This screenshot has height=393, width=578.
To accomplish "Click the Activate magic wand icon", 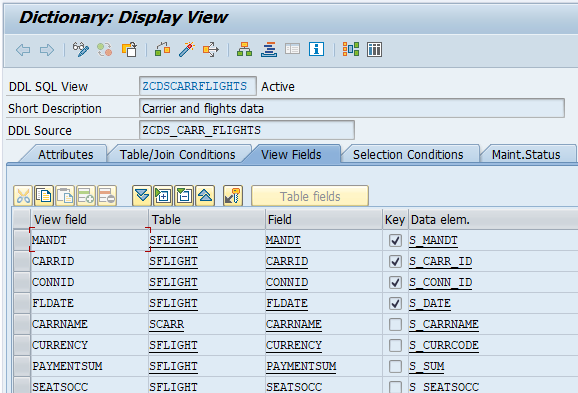I will [x=187, y=49].
